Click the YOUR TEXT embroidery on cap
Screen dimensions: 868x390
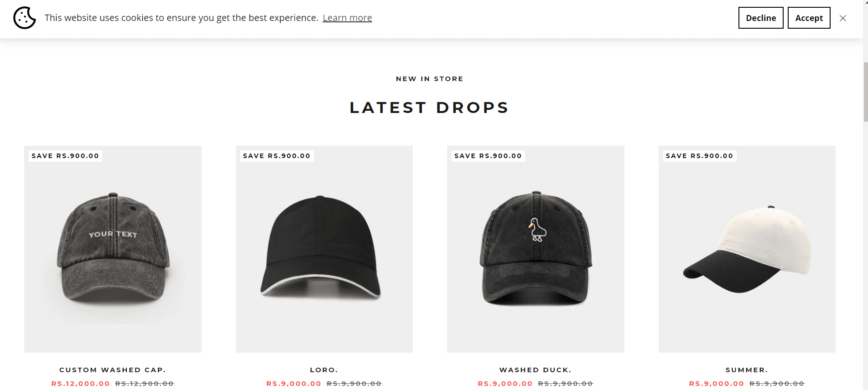(x=113, y=234)
